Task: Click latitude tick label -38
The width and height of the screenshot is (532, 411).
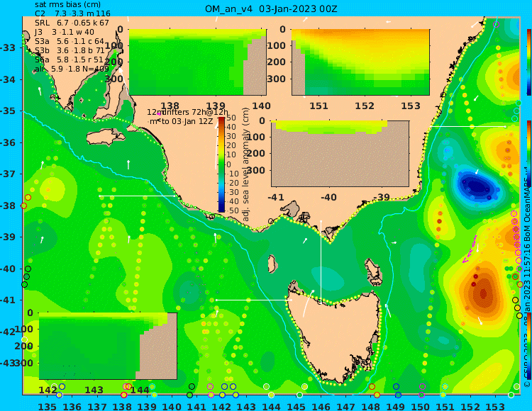Action: (x=8, y=205)
